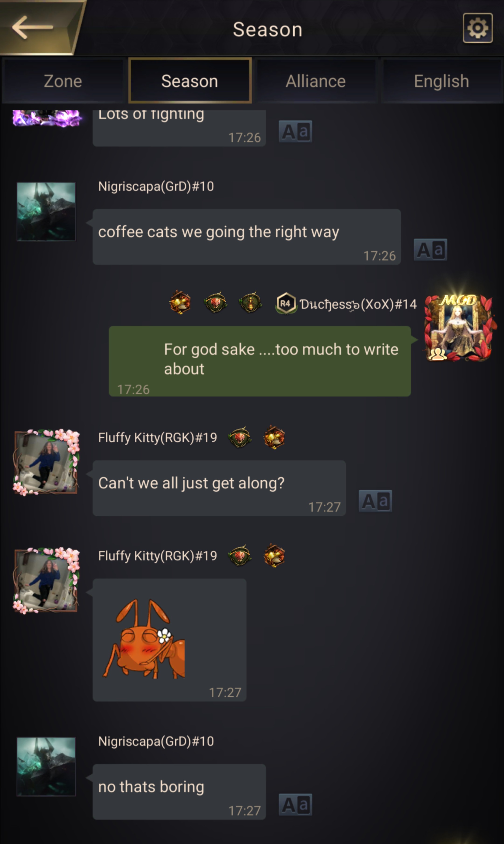Tap the red ant badge above the ant sticker
The width and height of the screenshot is (504, 844).
[x=240, y=556]
